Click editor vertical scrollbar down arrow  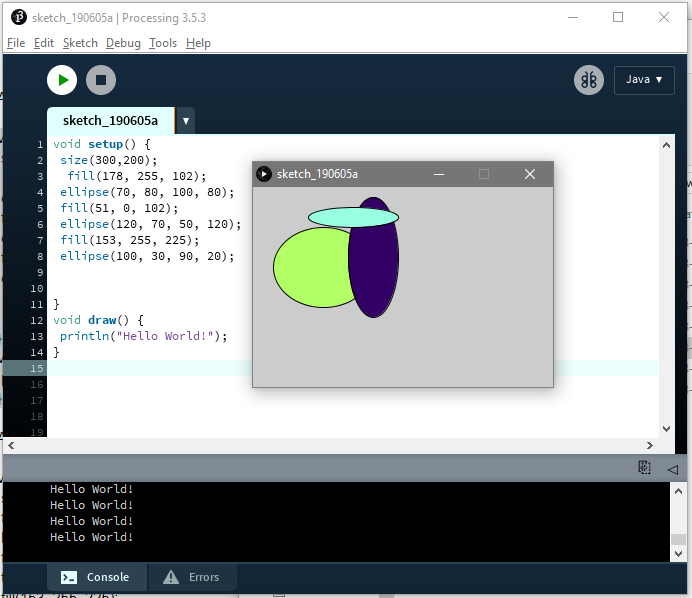point(666,429)
